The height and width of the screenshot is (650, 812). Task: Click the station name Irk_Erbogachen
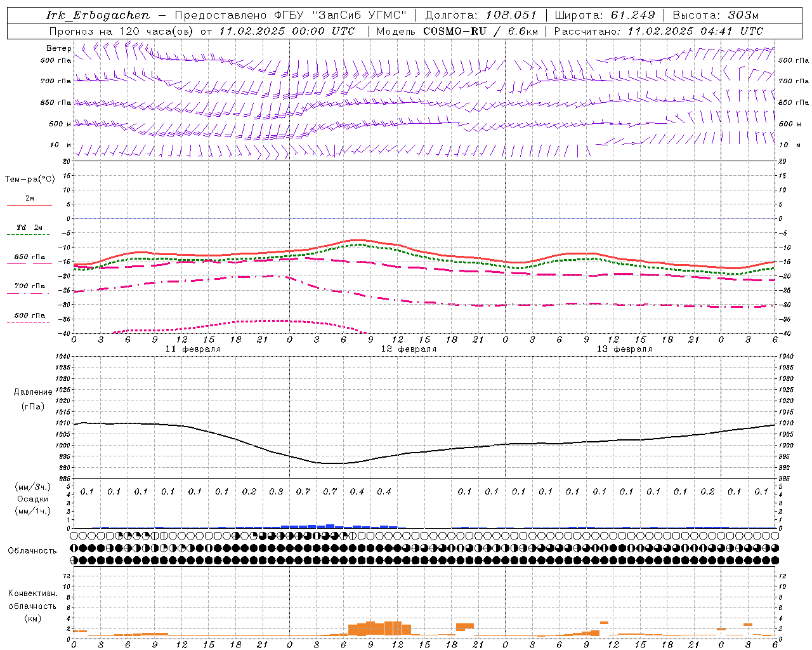98,15
